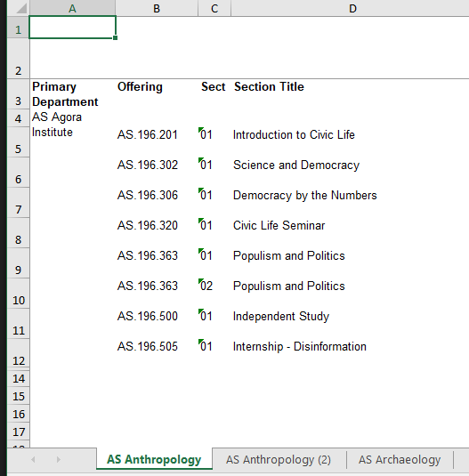The width and height of the screenshot is (469, 476).
Task: Select row 3 header
Action: coord(18,94)
